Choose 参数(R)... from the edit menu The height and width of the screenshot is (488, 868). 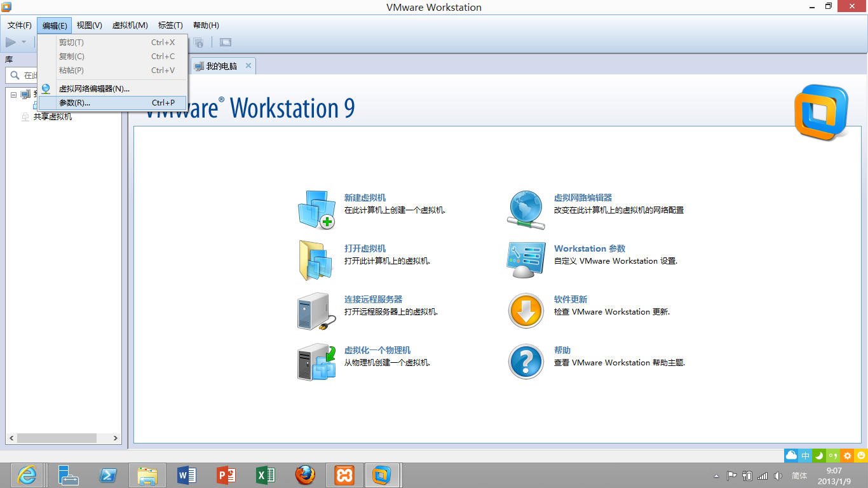[112, 103]
